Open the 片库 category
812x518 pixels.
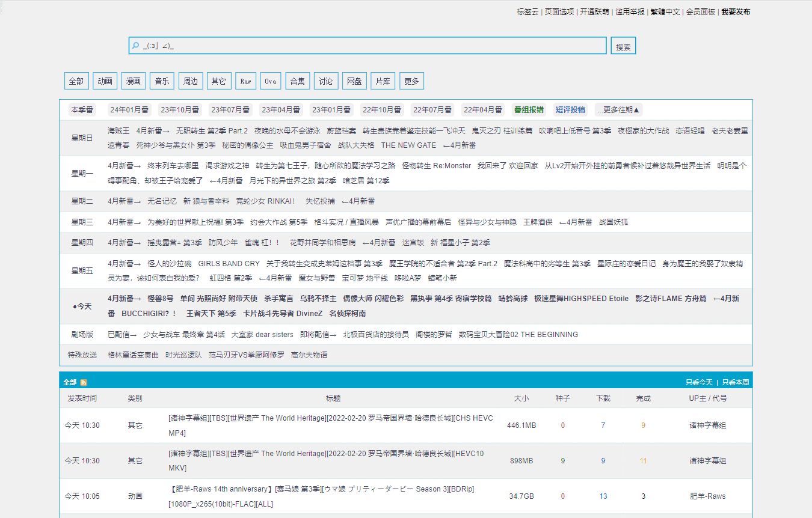(383, 81)
